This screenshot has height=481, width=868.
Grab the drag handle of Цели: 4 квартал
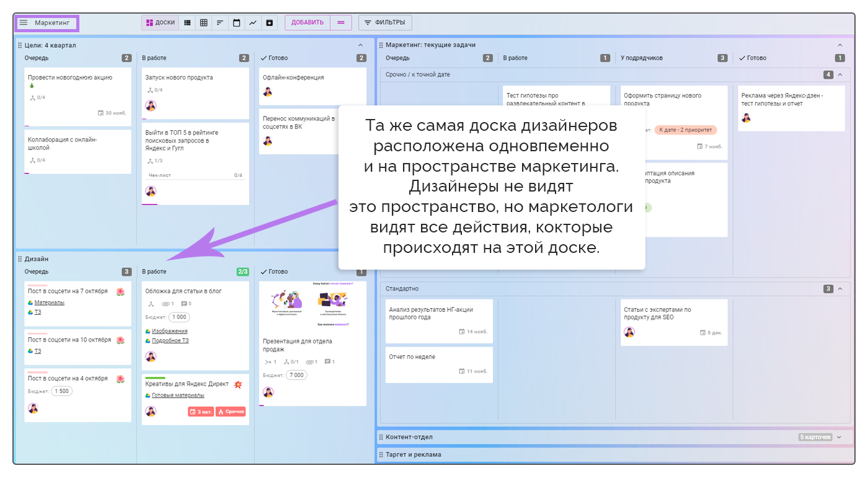pyautogui.click(x=20, y=45)
